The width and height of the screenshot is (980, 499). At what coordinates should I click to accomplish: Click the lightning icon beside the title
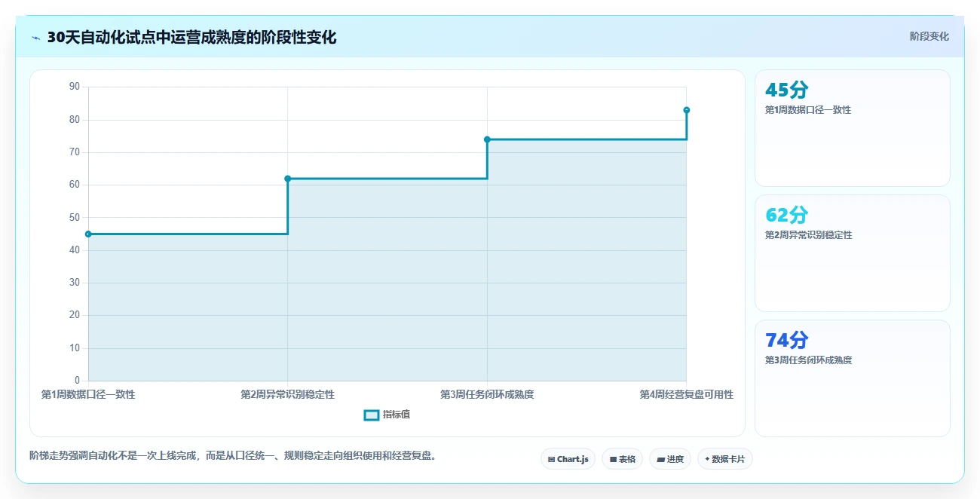tap(35, 38)
